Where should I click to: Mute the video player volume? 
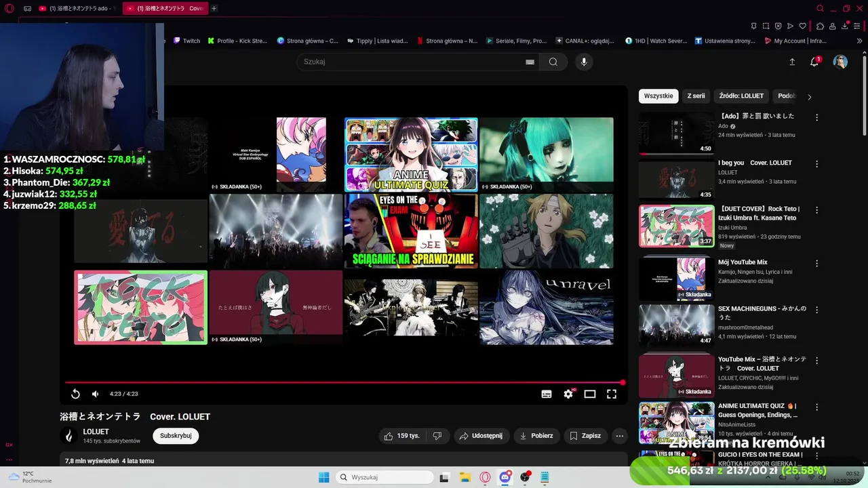[96, 394]
